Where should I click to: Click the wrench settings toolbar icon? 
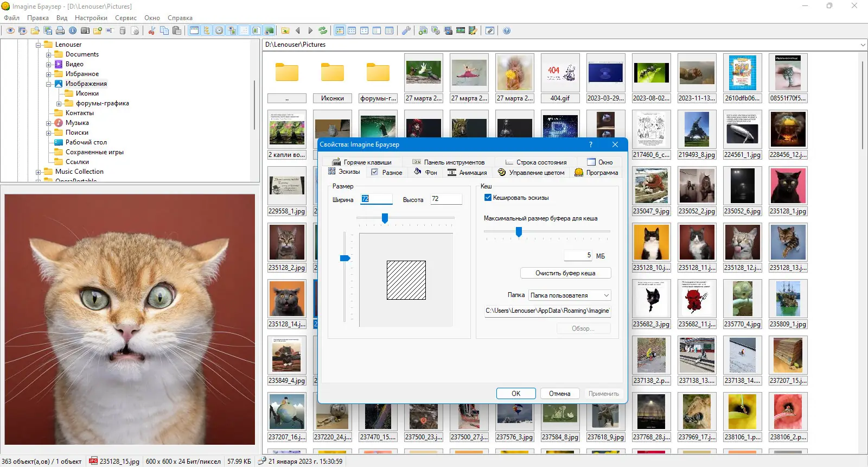pos(406,31)
